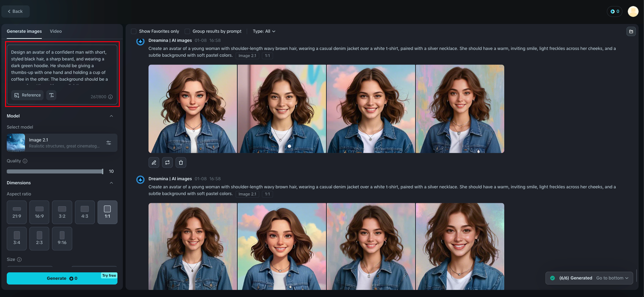The image size is (644, 297).
Task: Click the regenerate icon under first result
Action: (x=168, y=163)
